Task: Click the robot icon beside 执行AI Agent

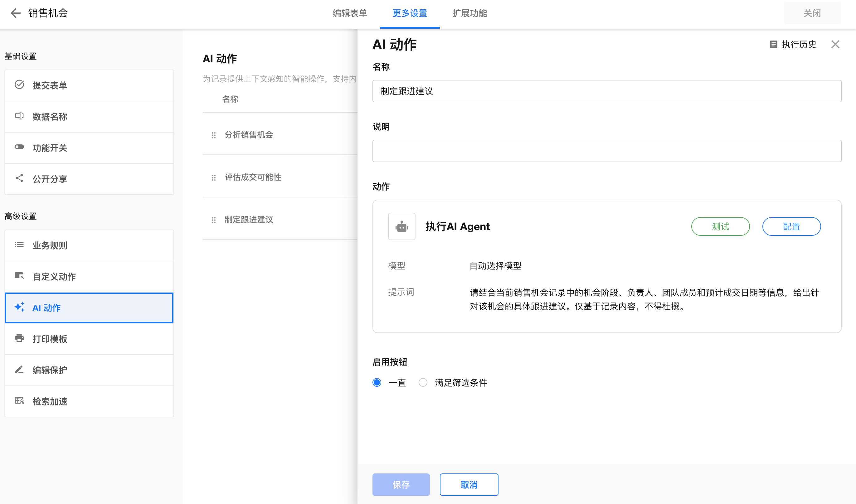Action: pyautogui.click(x=401, y=226)
